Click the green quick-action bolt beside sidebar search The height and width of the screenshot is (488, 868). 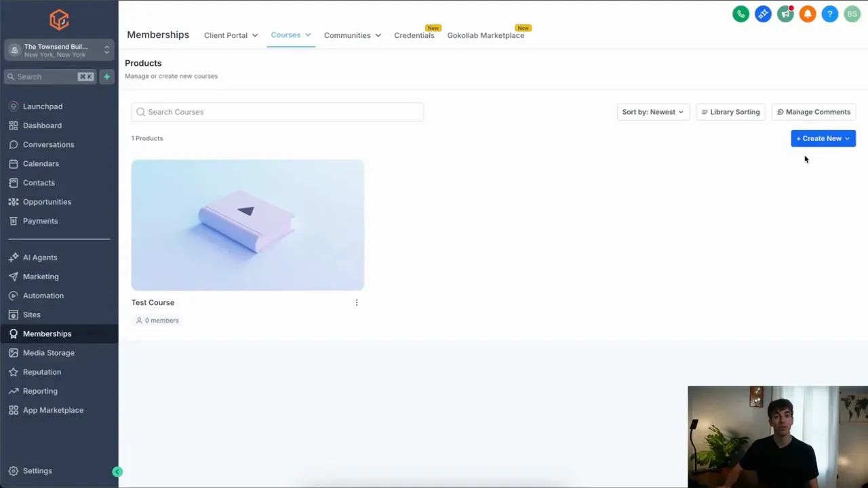point(106,77)
